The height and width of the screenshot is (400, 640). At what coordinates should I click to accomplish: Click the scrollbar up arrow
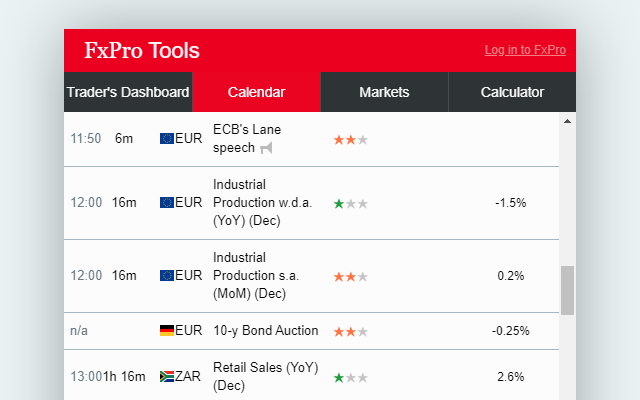click(x=568, y=121)
